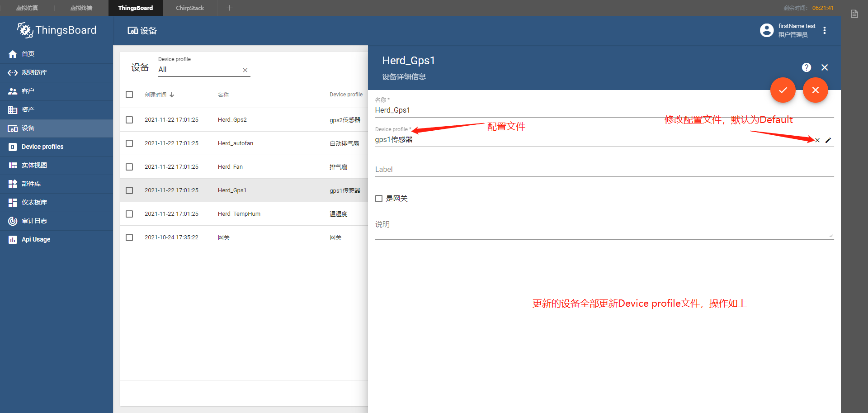Switch to the ChirpStack tab
The width and height of the screenshot is (868, 413).
(x=189, y=8)
